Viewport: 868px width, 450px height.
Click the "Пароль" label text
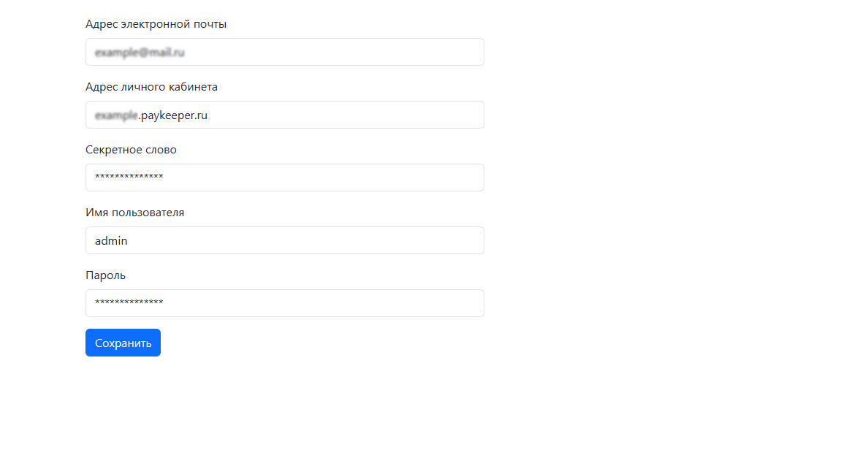tap(105, 275)
